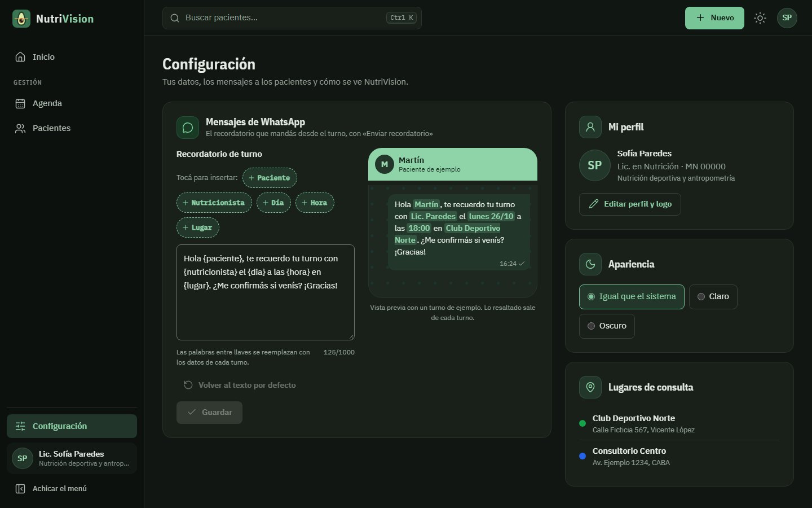Click the blue dot beside Consultorio Centro
812x508 pixels.
582,456
